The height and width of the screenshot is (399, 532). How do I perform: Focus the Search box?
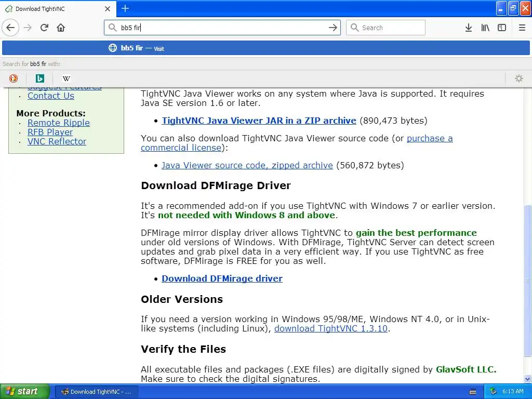(x=385, y=28)
